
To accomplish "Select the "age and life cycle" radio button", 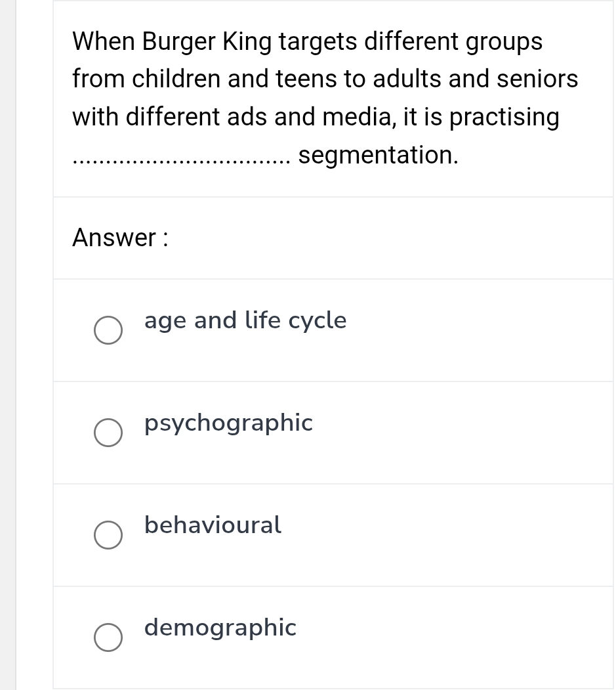I will [108, 332].
